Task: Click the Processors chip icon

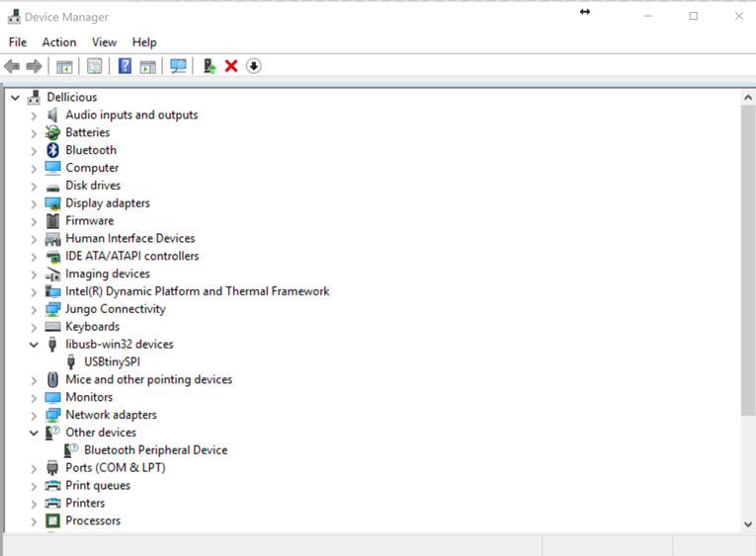Action: coord(52,520)
